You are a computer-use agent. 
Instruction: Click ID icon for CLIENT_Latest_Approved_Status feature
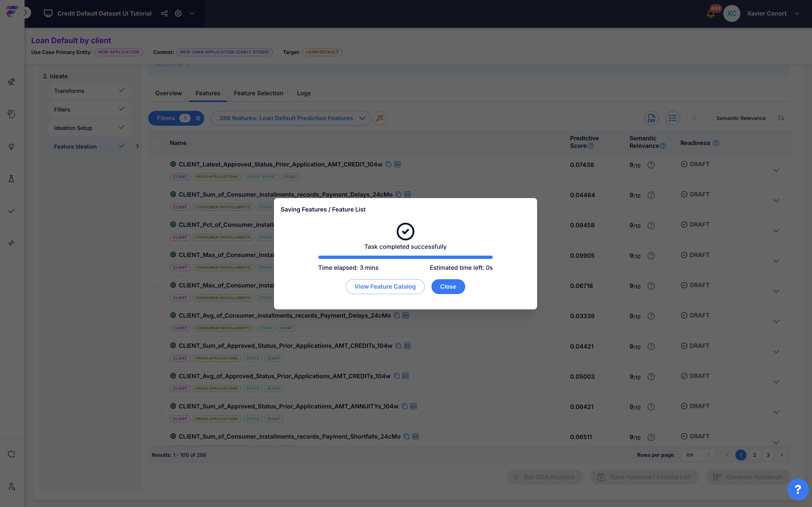397,164
